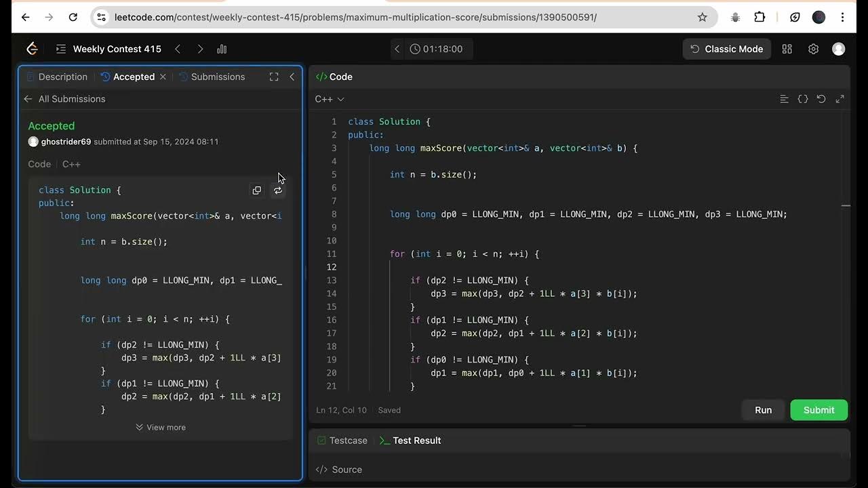Image resolution: width=868 pixels, height=488 pixels.
Task: Open C++ language dropdown
Action: click(330, 99)
